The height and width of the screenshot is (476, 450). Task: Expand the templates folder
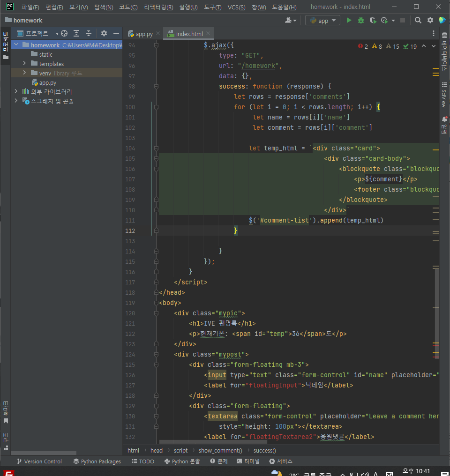pos(24,63)
